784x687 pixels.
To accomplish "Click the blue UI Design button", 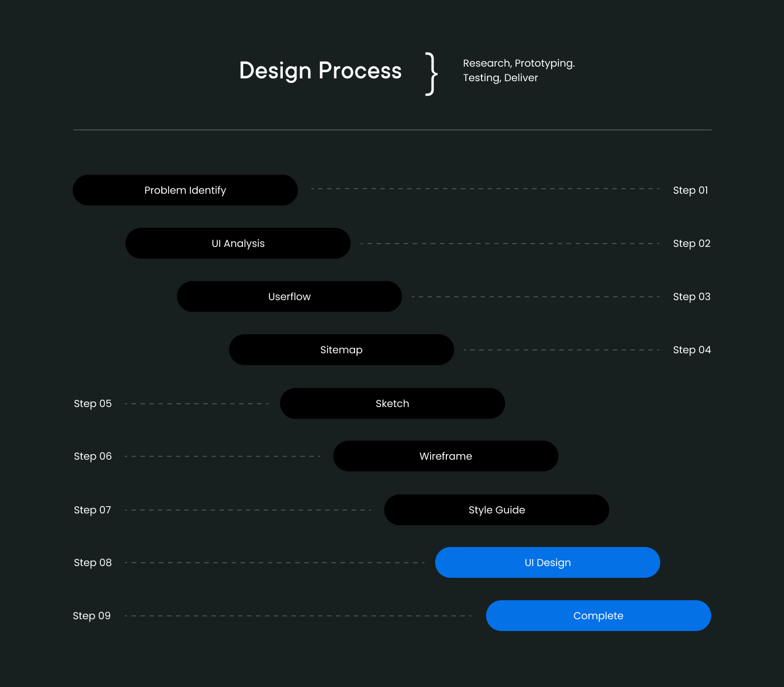I will pyautogui.click(x=548, y=562).
